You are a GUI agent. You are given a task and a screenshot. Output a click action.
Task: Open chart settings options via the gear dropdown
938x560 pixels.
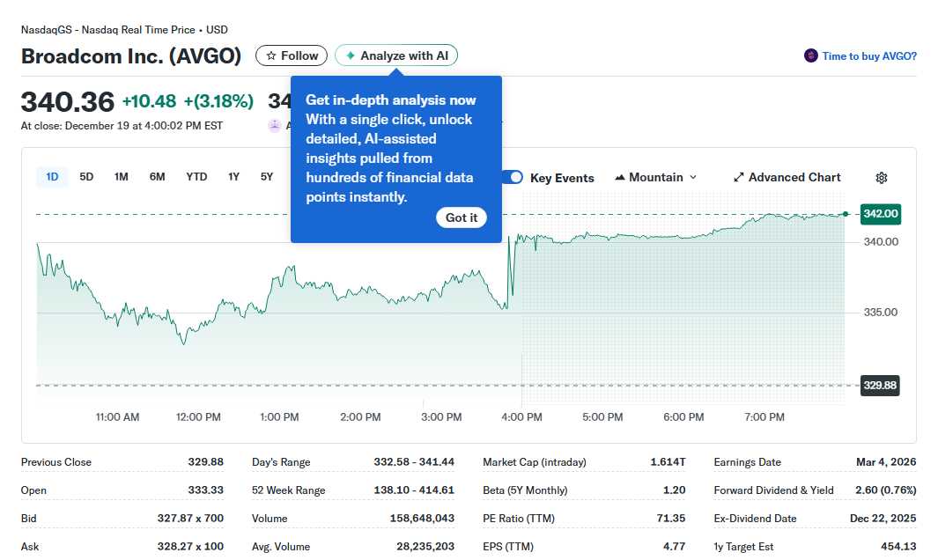[881, 178]
